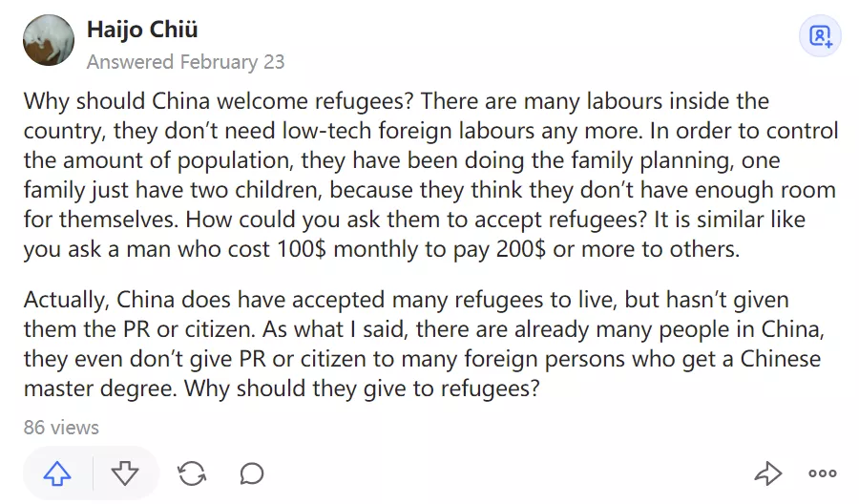Click the author's profile picture

48,42
